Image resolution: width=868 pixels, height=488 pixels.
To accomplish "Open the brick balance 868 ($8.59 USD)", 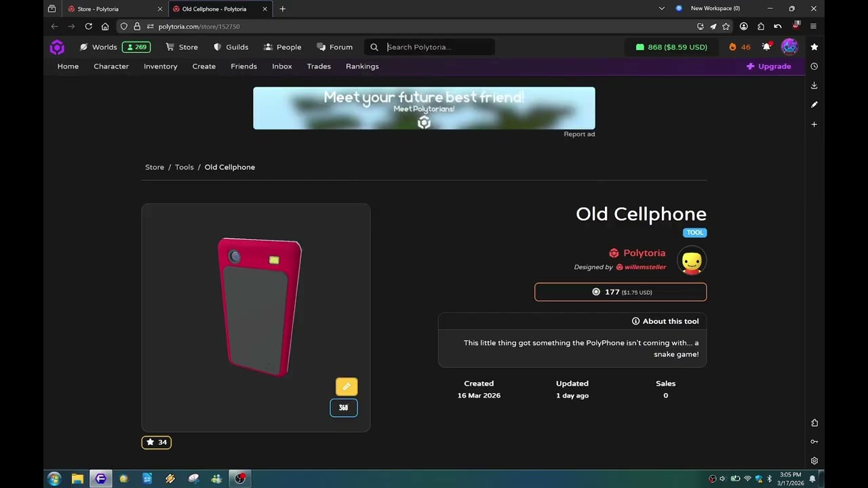I will [x=671, y=47].
